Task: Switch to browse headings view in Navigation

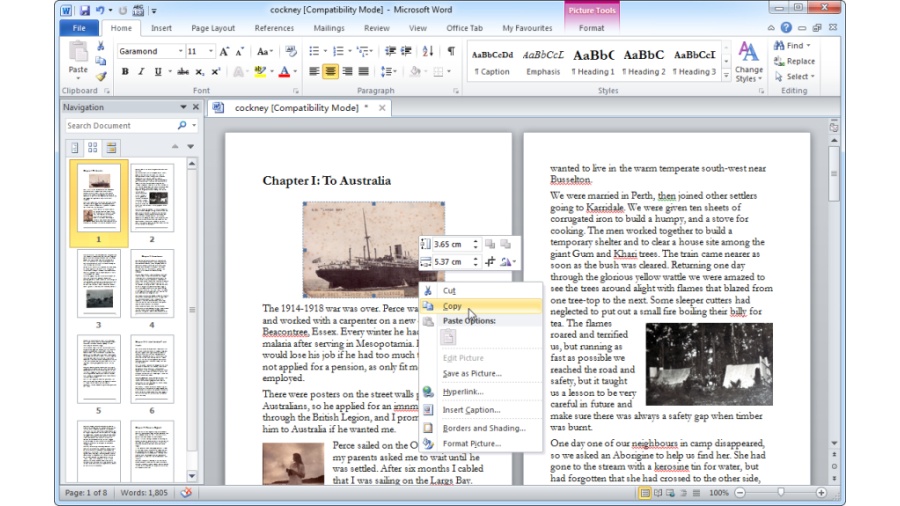Action: 75,147
